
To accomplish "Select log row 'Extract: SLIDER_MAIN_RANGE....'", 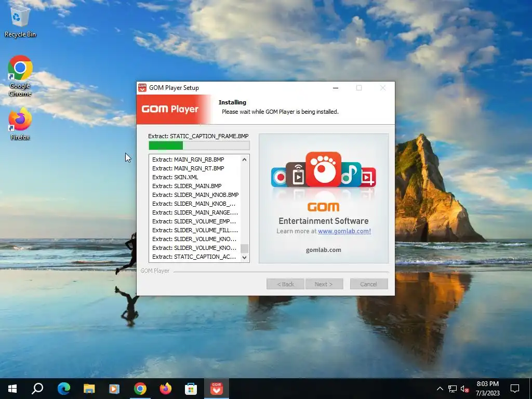I will (195, 212).
